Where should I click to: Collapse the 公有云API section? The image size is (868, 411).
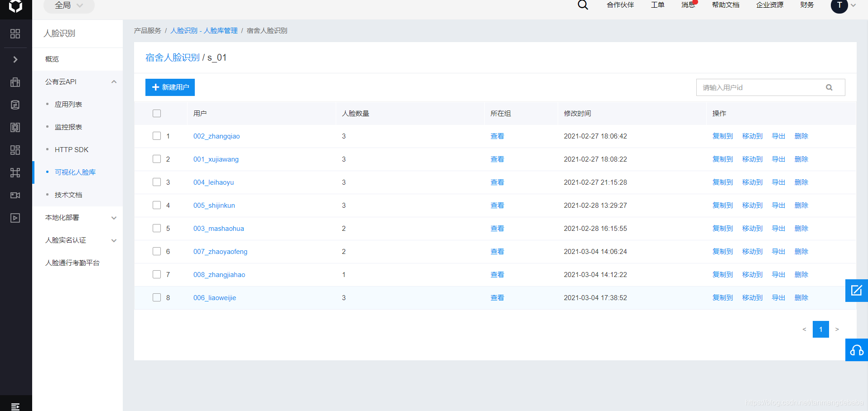pos(114,82)
